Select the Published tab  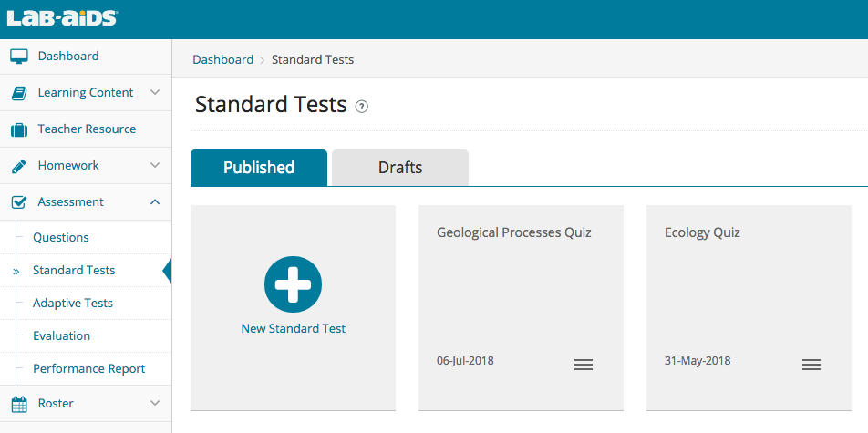click(x=259, y=168)
